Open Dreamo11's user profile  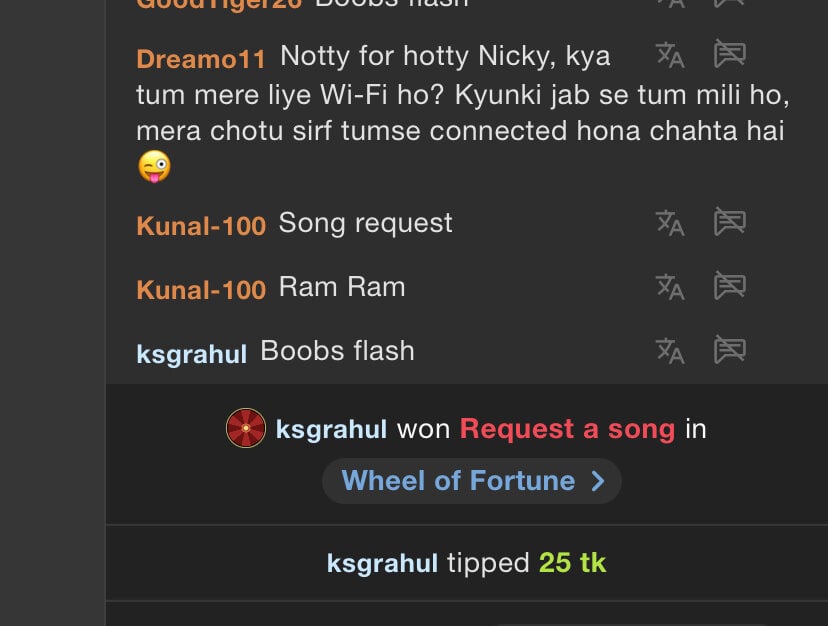click(200, 59)
